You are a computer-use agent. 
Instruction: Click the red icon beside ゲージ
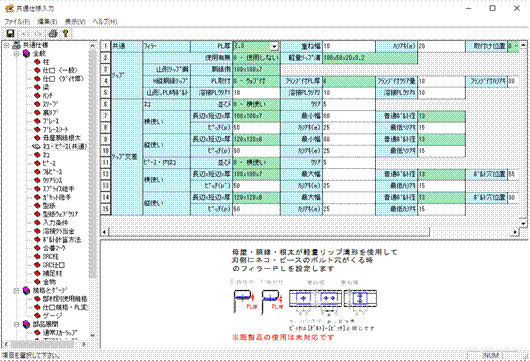point(37,316)
